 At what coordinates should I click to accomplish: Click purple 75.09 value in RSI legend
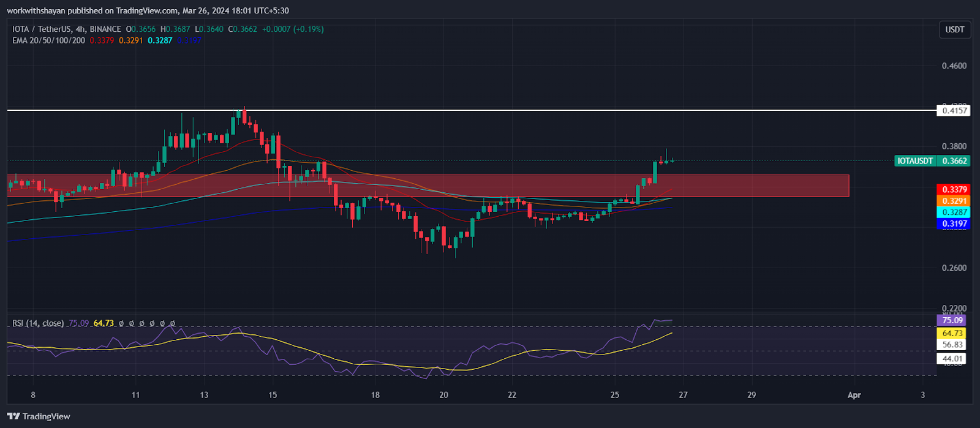(78, 323)
